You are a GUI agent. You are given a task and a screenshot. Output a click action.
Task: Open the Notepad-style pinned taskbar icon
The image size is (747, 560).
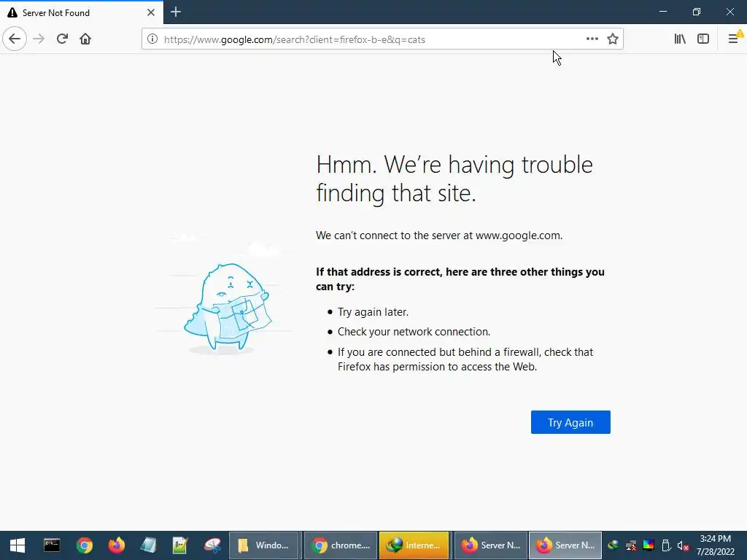[148, 545]
